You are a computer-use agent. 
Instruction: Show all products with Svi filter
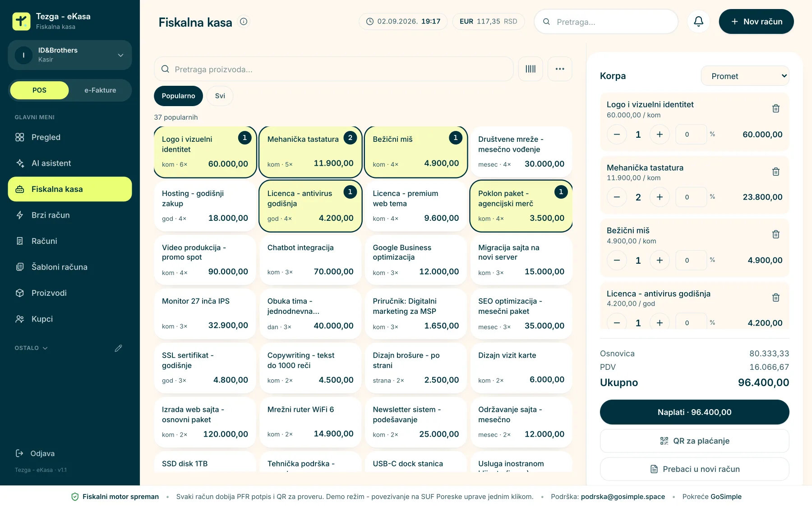click(220, 96)
